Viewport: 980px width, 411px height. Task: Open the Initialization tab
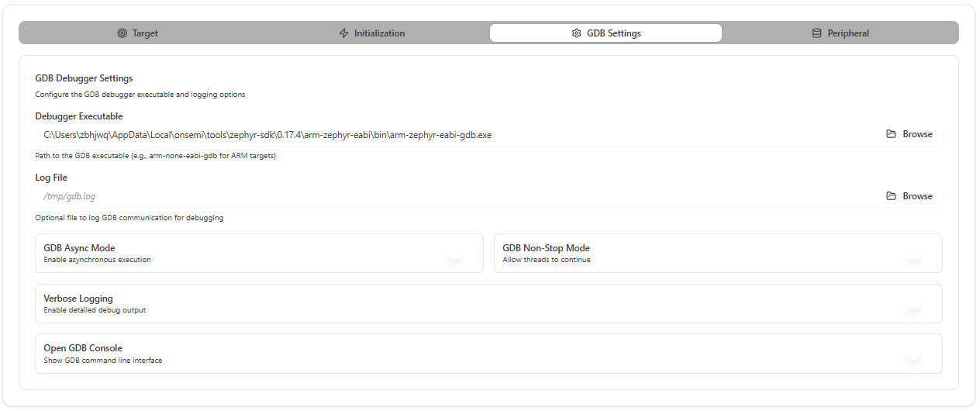[x=379, y=33]
